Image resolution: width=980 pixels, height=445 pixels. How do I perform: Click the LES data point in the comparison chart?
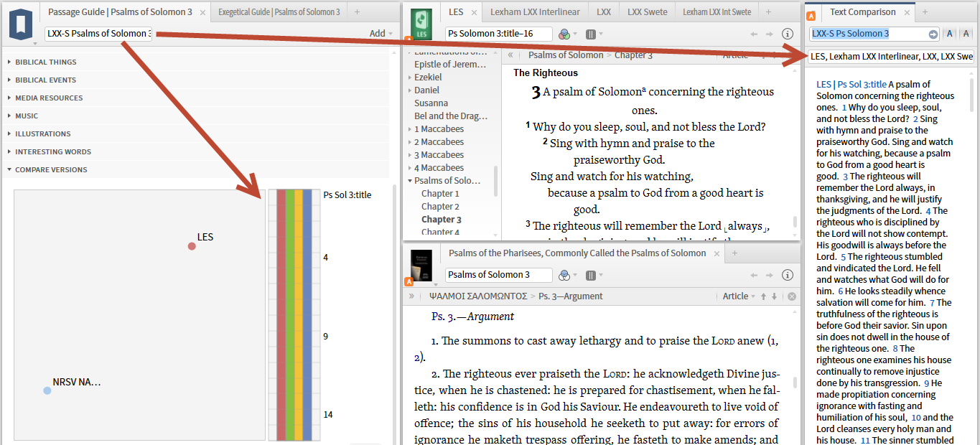pyautogui.click(x=192, y=246)
